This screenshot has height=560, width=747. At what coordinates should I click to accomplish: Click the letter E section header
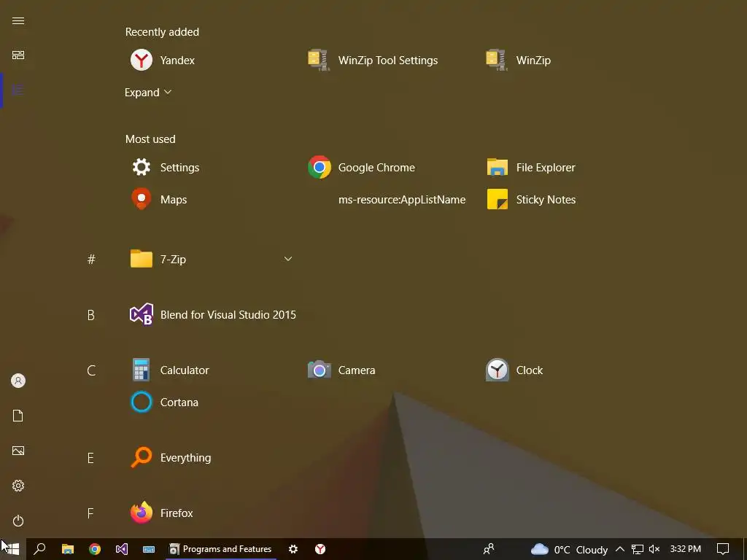90,458
